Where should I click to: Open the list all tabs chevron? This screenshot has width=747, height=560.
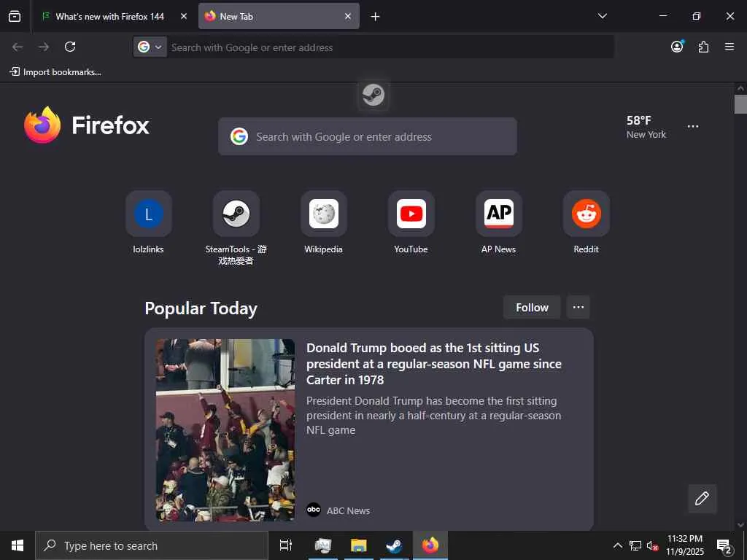pyautogui.click(x=602, y=16)
